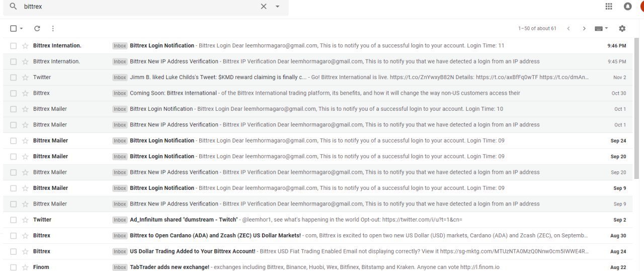Viewport: 644px width, 271px height.
Task: Open Coming Soon: Bittrex International email
Action: tap(318, 93)
